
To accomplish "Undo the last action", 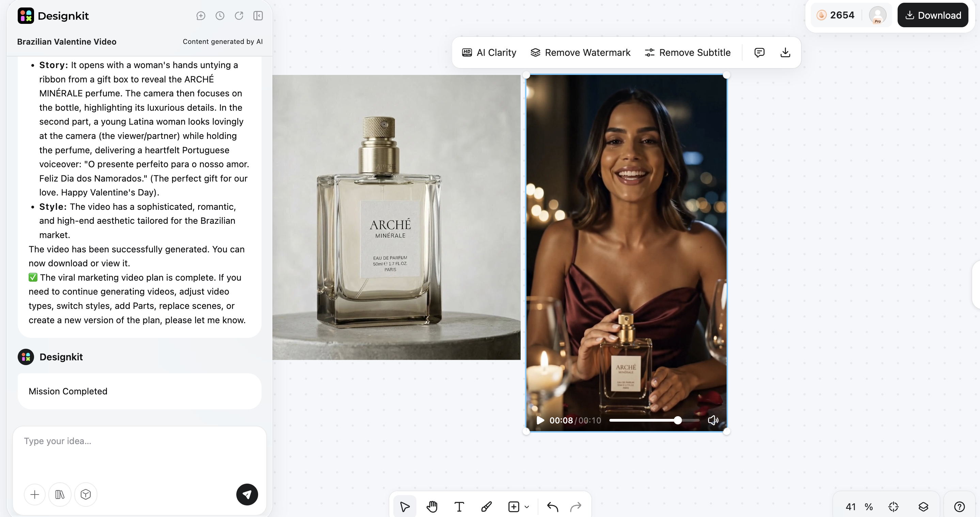I will (x=552, y=507).
